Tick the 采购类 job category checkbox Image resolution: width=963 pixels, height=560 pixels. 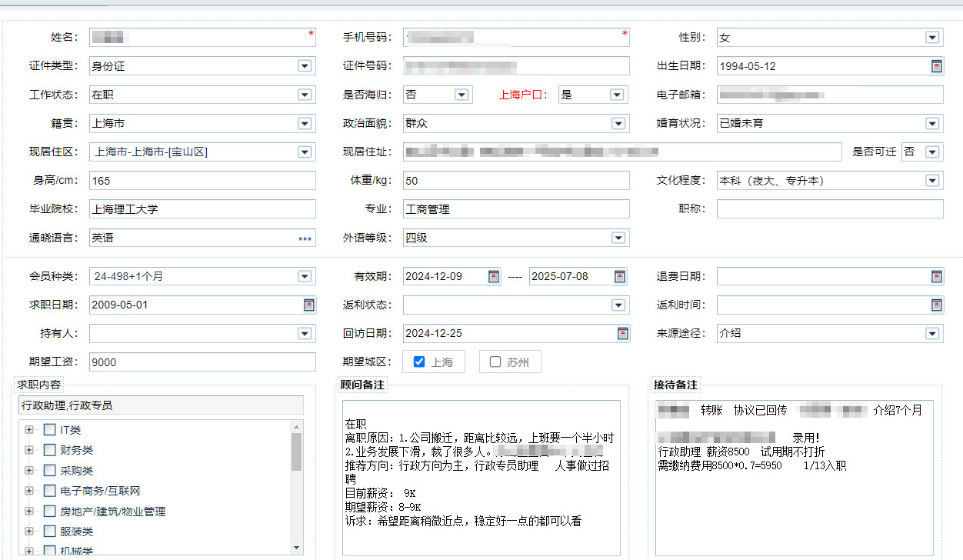point(49,471)
